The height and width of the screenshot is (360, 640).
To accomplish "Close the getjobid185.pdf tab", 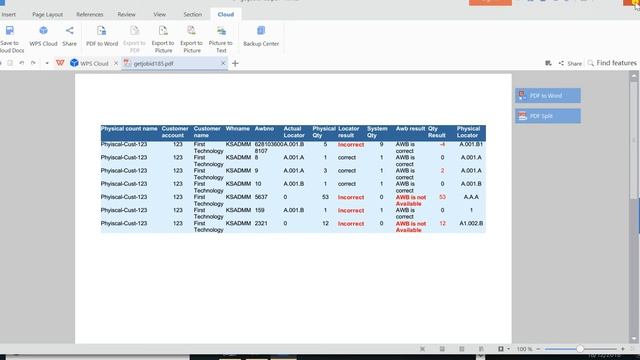I will click(x=223, y=63).
